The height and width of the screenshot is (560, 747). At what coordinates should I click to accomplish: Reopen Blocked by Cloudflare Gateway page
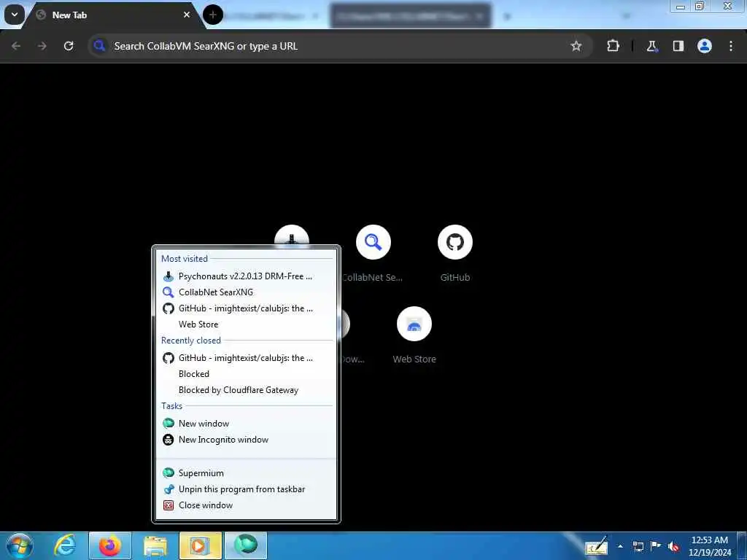pos(246,390)
